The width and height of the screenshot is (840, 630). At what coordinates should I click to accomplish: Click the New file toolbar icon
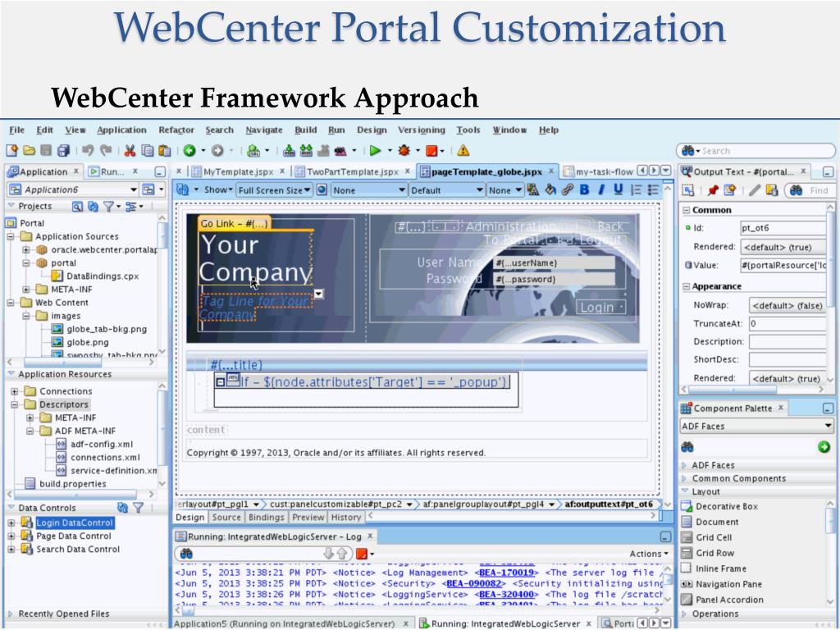[x=11, y=151]
